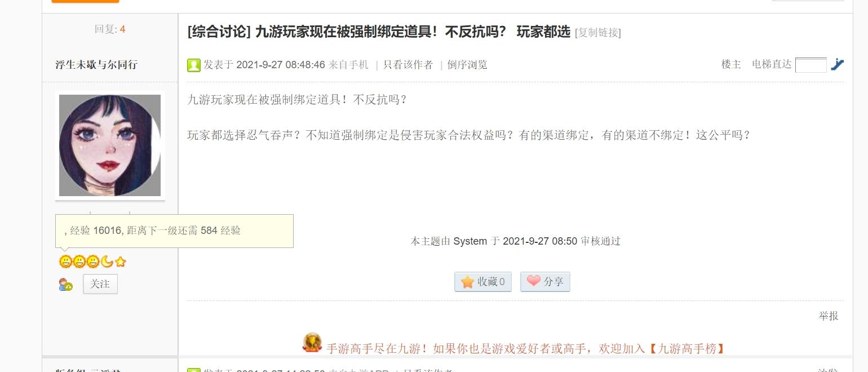
Task: Click the smiley level rank icons
Action: (x=79, y=262)
